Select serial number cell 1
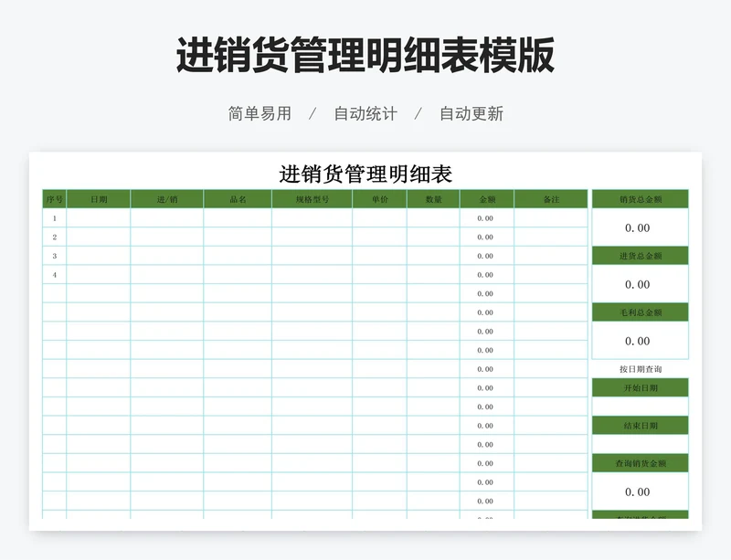Viewport: 731px width, 560px height. coord(55,217)
